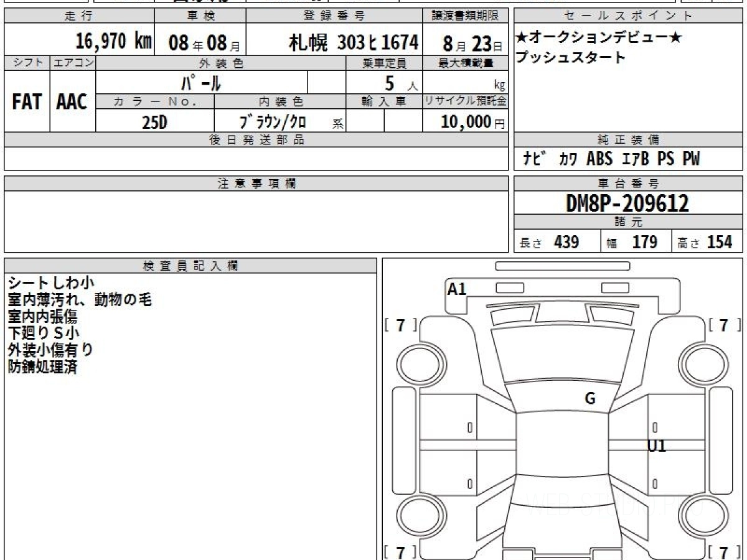
Task: Select inspector note 下廻りS小
Action: click(44, 334)
